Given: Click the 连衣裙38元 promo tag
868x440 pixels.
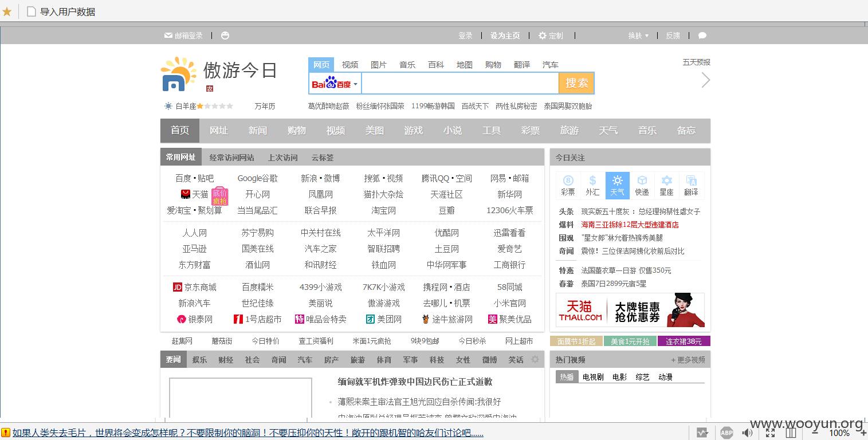Looking at the screenshot, I should pyautogui.click(x=684, y=341).
